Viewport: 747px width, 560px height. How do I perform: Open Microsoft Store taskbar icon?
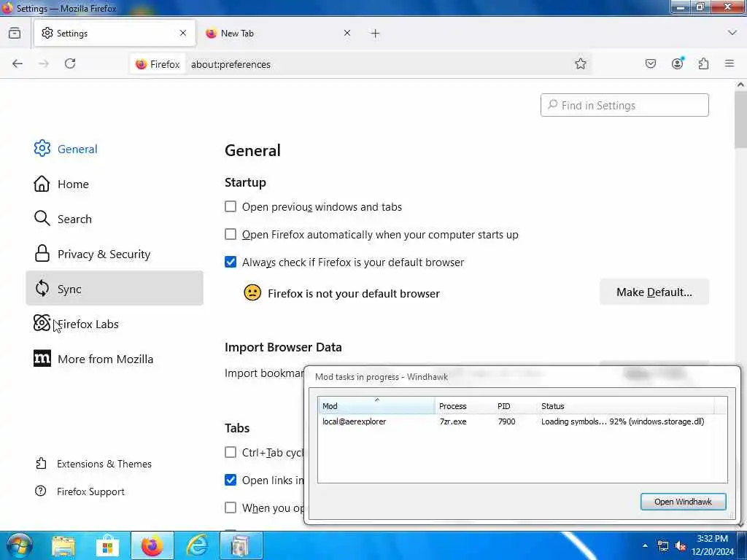pos(108,546)
